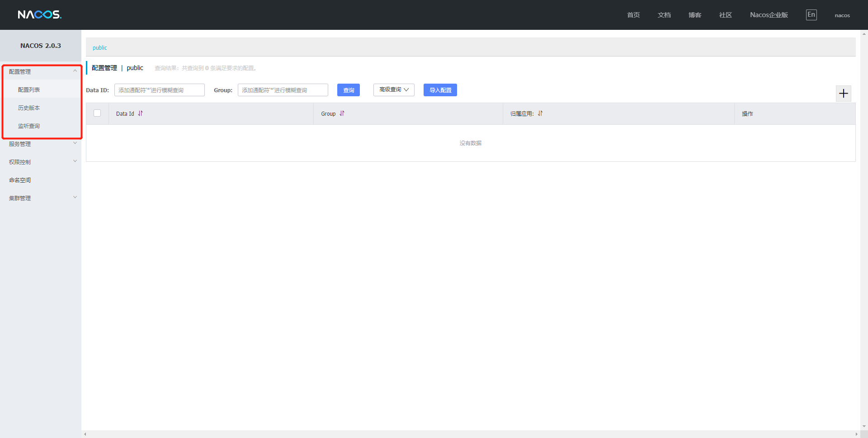
Task: Click the NACOS logo
Action: click(x=40, y=15)
